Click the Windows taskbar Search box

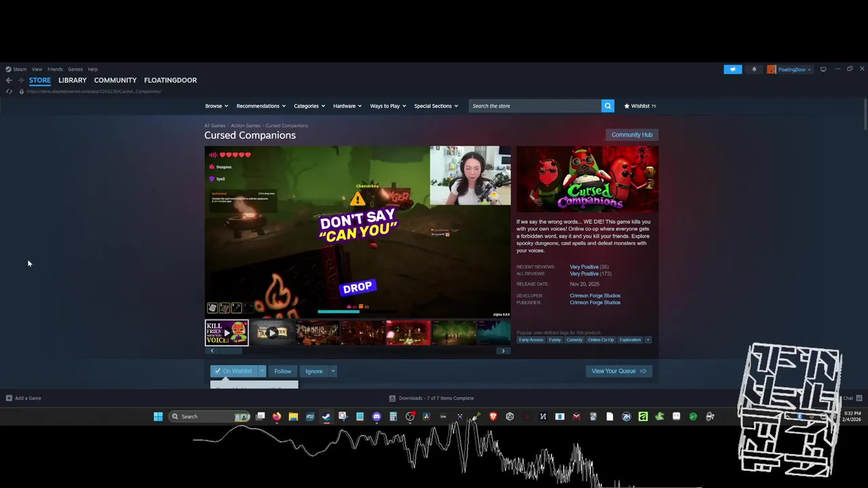pos(210,416)
